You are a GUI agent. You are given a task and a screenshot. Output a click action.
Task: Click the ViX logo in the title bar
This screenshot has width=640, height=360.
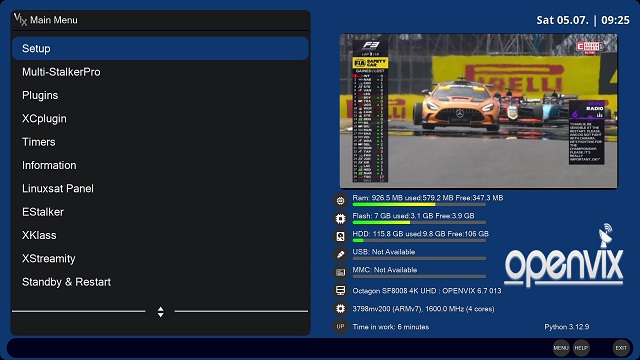click(x=20, y=19)
